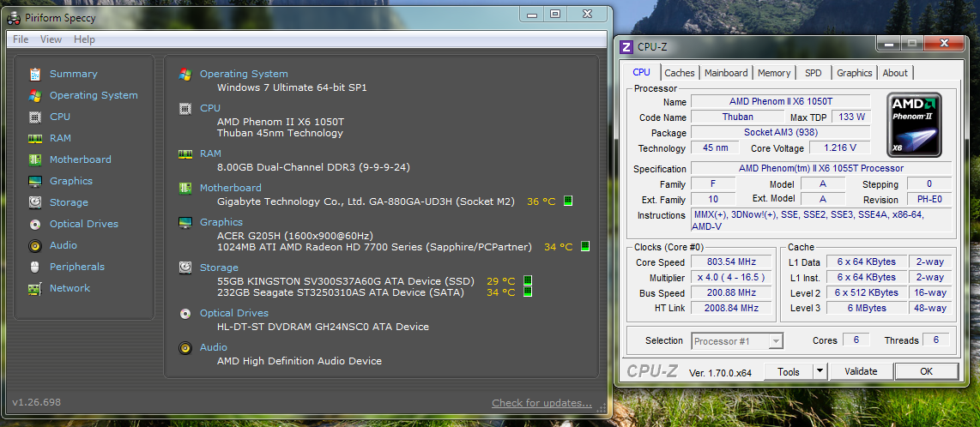Click the Kingston SSD 29 °C temperature indicator icon
The image size is (980, 427).
528,281
